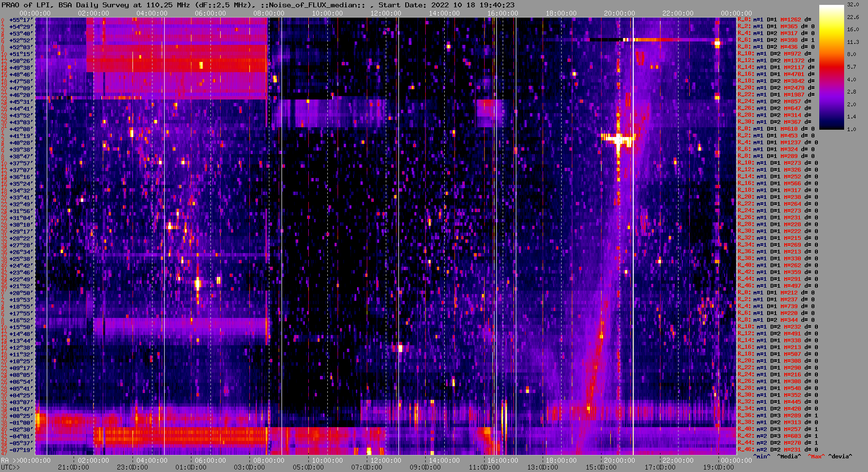This screenshot has height=472, width=868.
Task: Click top axis time label 08:00:00
Action: tap(268, 13)
